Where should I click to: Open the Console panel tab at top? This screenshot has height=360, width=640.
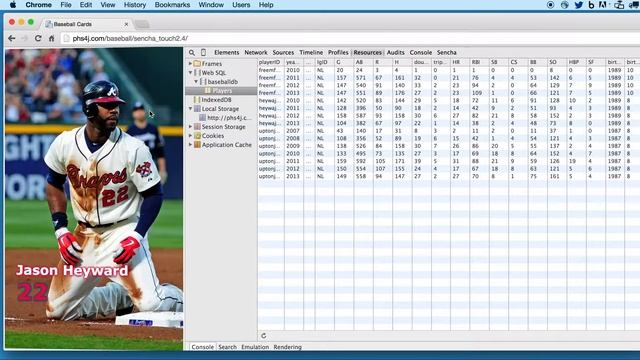421,52
